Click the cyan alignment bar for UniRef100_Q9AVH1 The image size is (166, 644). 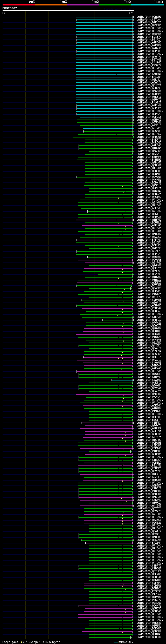point(105,17)
